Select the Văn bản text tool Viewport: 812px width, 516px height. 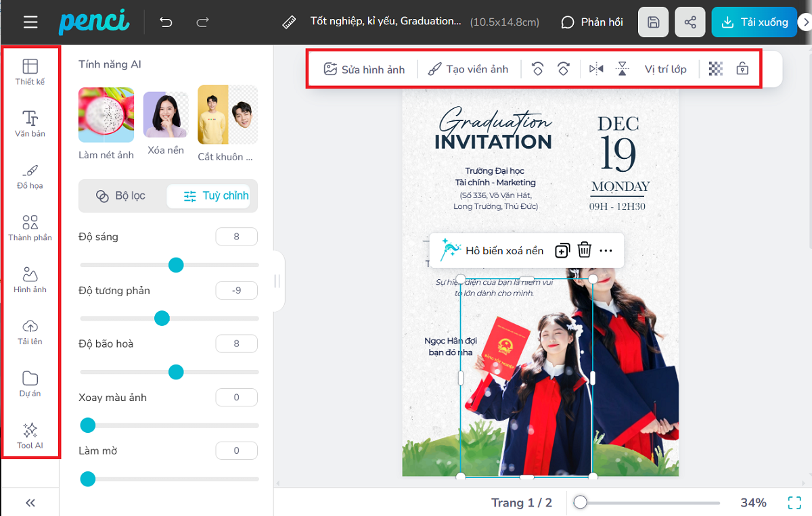coord(30,124)
